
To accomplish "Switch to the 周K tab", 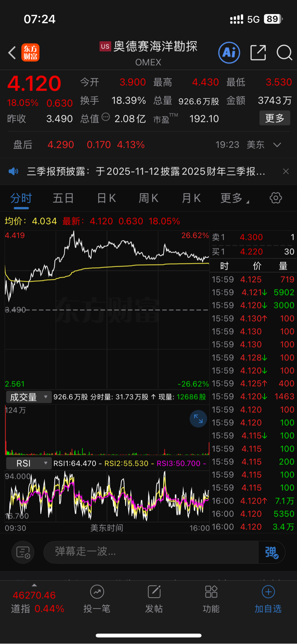I will 148,198.
